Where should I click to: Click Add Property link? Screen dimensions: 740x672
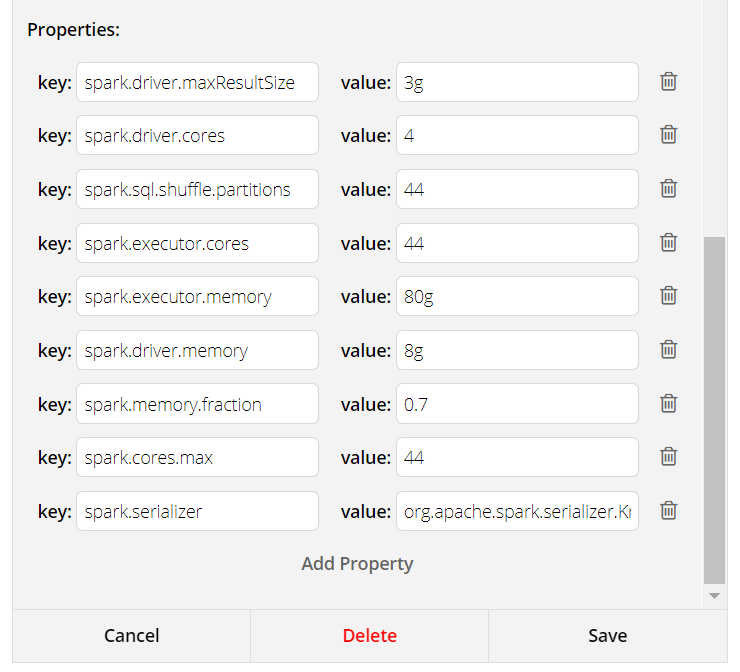357,564
